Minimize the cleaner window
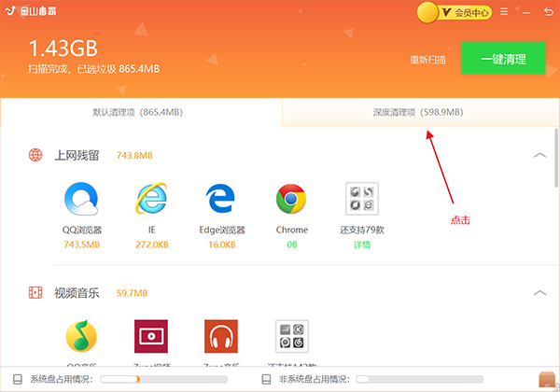This screenshot has width=560, height=392. [526, 13]
